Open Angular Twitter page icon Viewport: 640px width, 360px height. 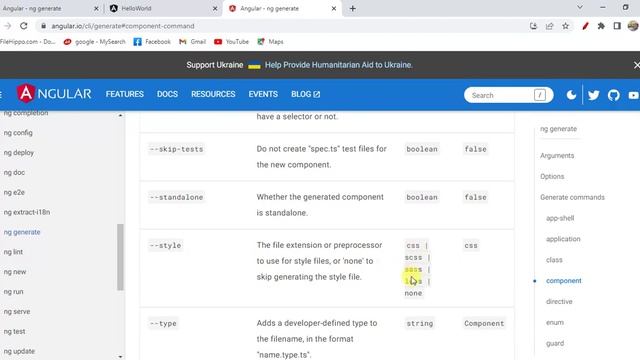[x=593, y=95]
